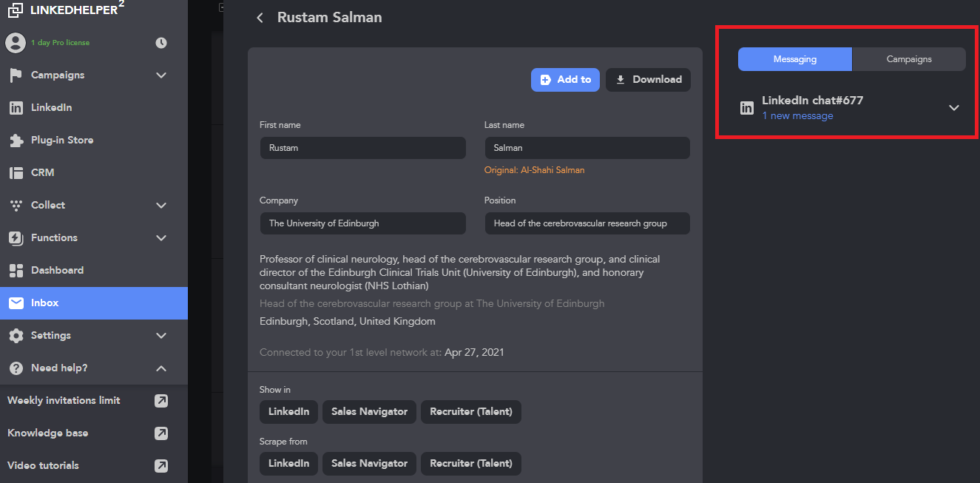Click the Professor of clinical neurology summary text

[460, 273]
